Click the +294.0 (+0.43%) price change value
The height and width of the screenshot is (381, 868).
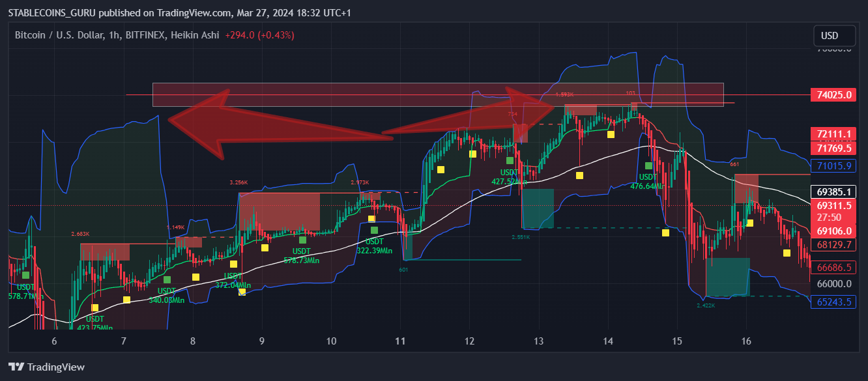(259, 35)
